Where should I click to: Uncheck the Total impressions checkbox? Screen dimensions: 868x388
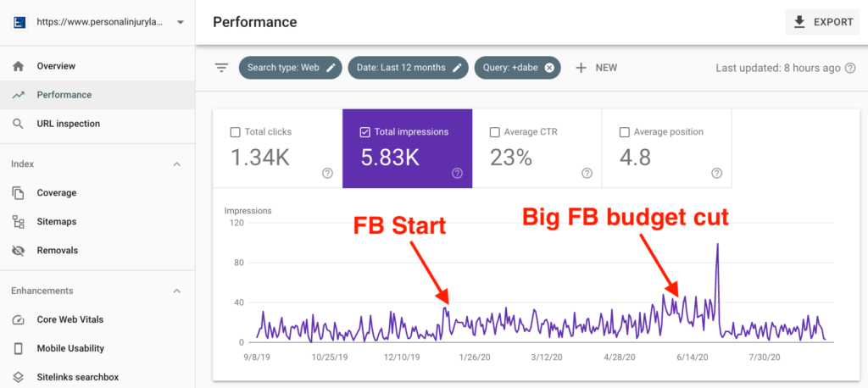coord(365,132)
